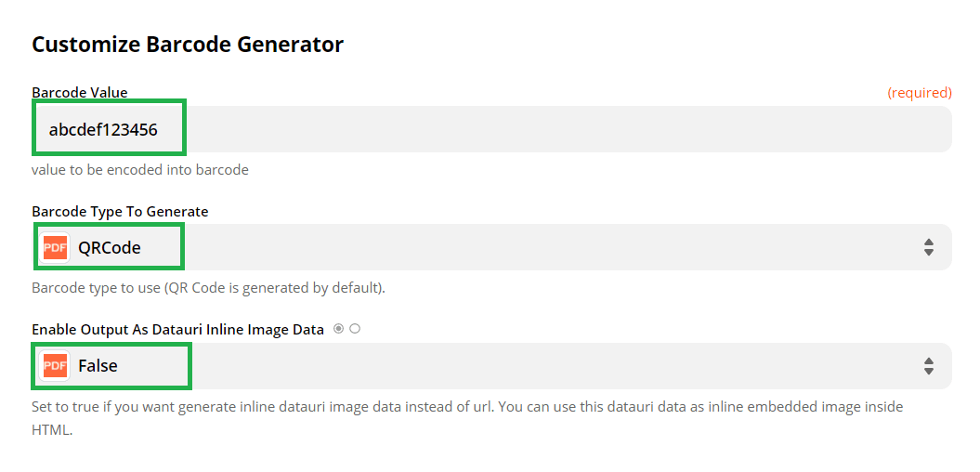Image resolution: width=980 pixels, height=472 pixels.
Task: Select the filled radio button beside Datauri label
Action: tap(338, 329)
